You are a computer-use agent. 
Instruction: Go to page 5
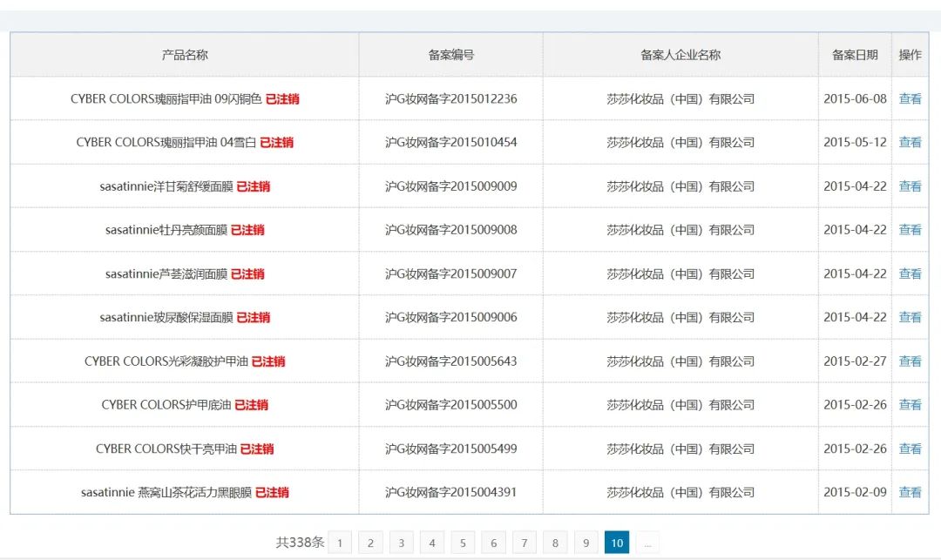tap(463, 543)
